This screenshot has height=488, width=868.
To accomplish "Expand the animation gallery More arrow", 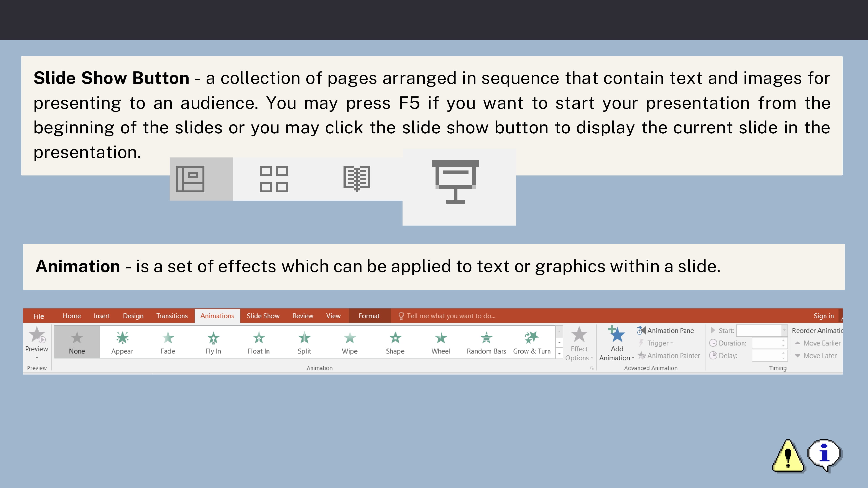I will click(x=559, y=353).
